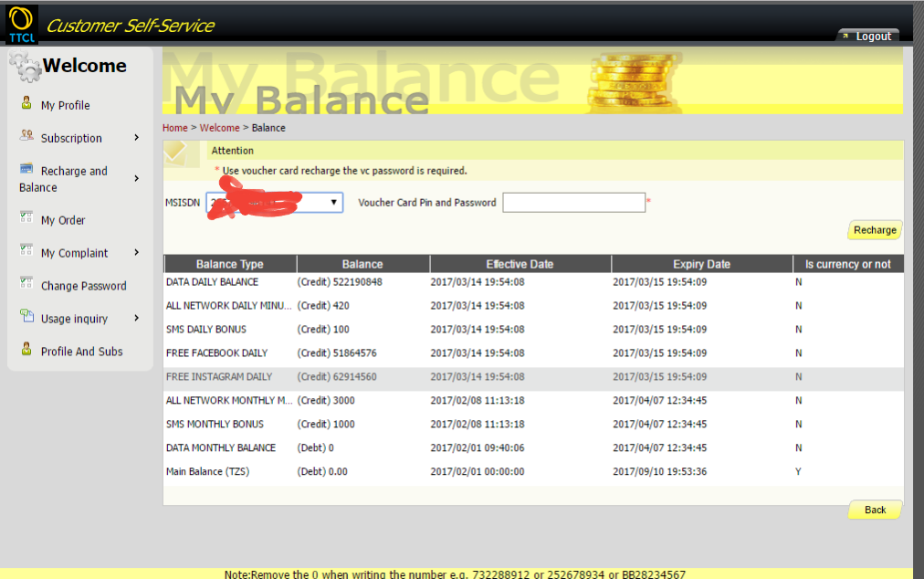Expand the Recharge and Balance arrow
This screenshot has height=579, width=924.
(137, 179)
